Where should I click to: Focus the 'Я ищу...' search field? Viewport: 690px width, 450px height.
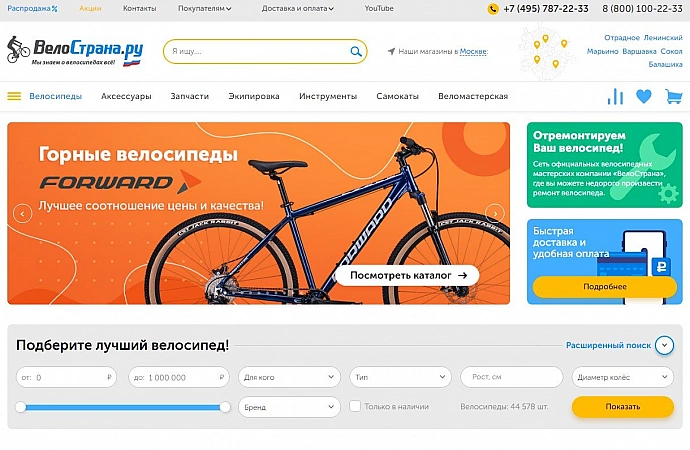pos(257,51)
